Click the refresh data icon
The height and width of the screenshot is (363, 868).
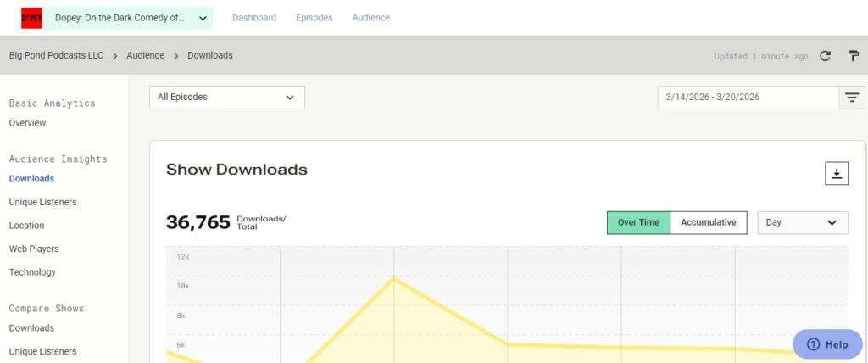[x=825, y=56]
